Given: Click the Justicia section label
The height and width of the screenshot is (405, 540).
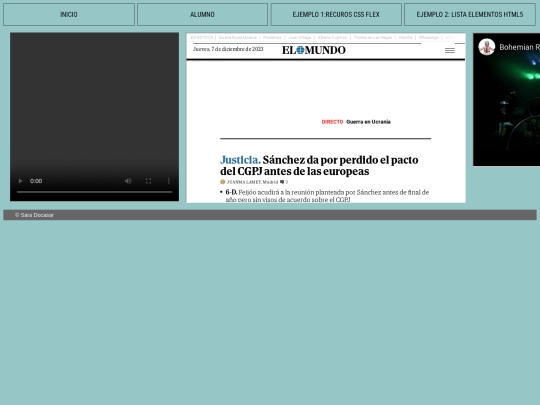Looking at the screenshot, I should pos(240,160).
